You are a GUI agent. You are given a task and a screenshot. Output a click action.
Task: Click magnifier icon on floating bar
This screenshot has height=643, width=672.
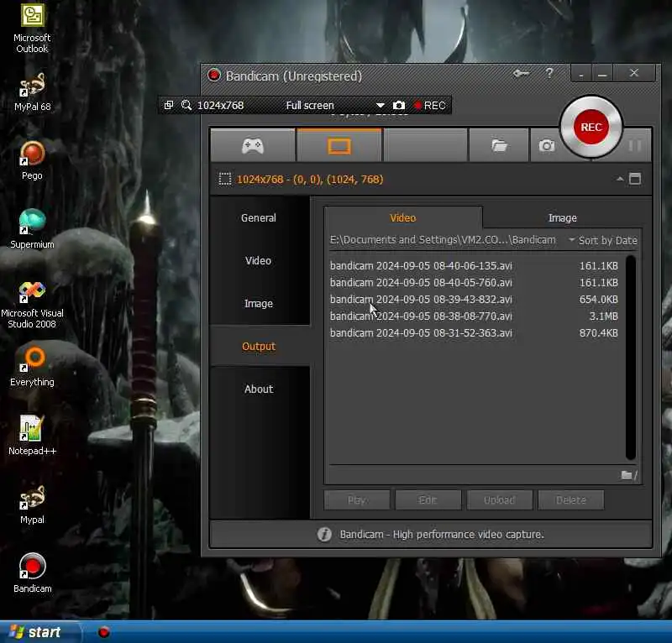tap(186, 105)
